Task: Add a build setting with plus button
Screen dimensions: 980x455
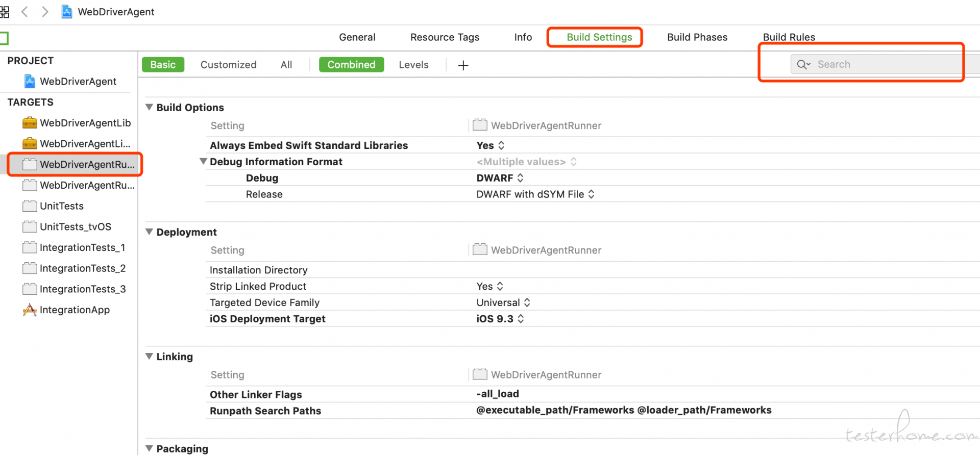Action: [463, 65]
